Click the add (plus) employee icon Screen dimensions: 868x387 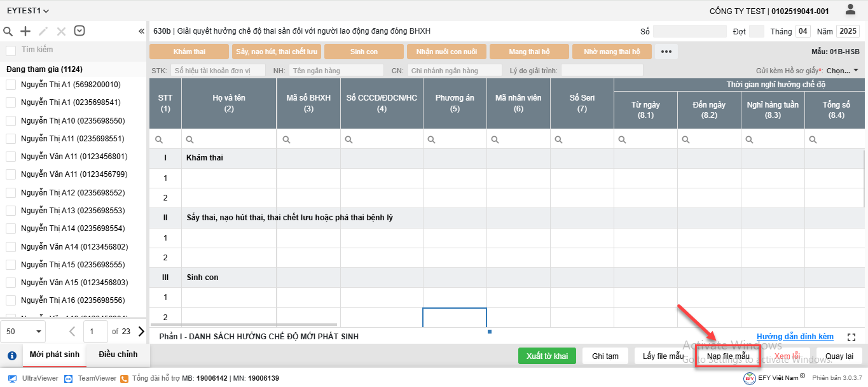pyautogui.click(x=25, y=31)
